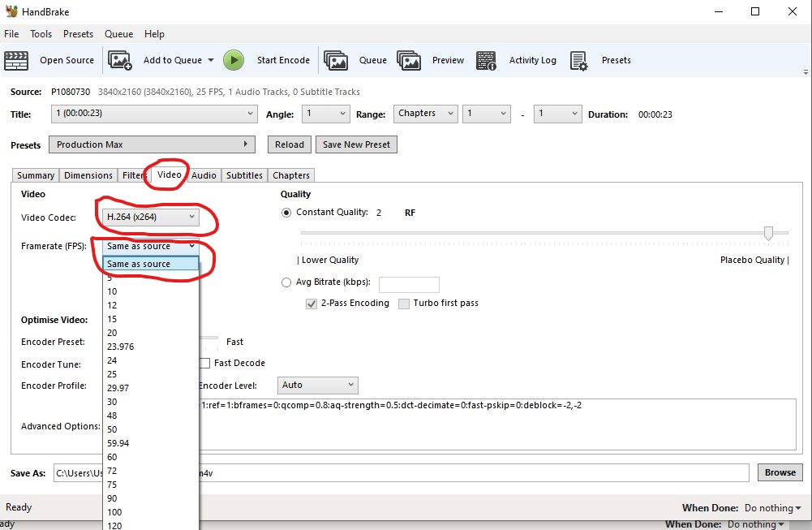812x530 pixels.
Task: Choose 25 in the framerate list
Action: 151,374
